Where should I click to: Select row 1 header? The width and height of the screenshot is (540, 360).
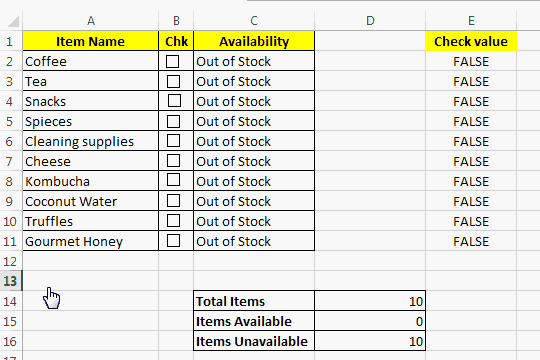point(11,41)
